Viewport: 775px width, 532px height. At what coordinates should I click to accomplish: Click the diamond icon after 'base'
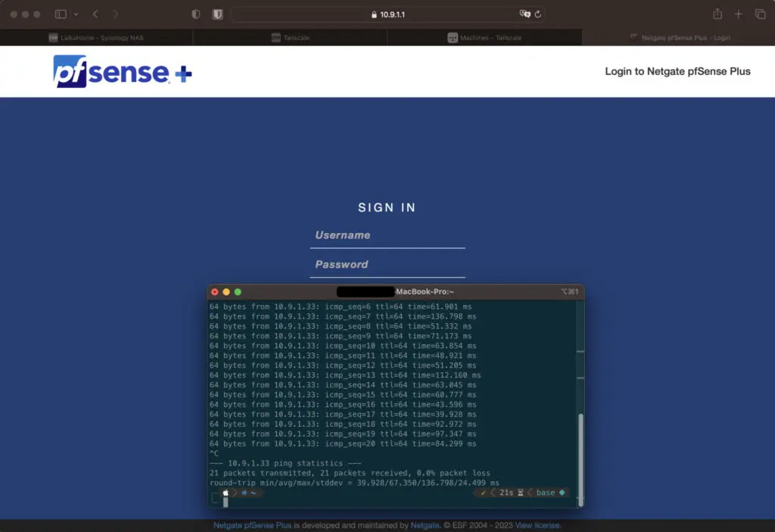pyautogui.click(x=562, y=493)
